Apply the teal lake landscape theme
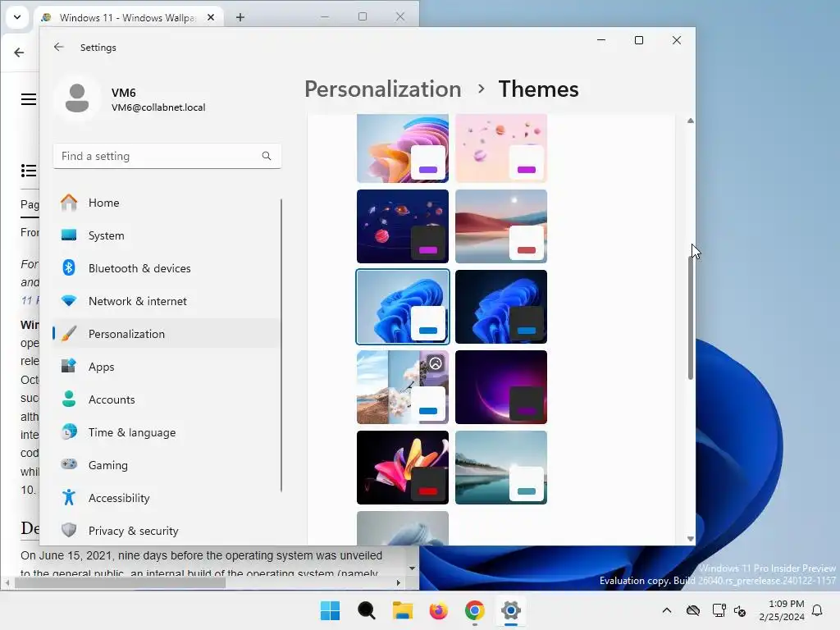 click(x=501, y=467)
